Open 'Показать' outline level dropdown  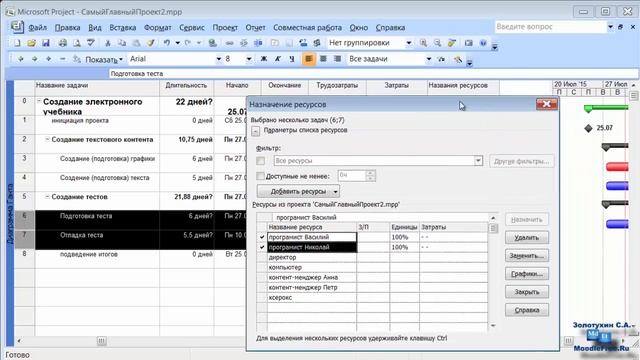coord(104,60)
